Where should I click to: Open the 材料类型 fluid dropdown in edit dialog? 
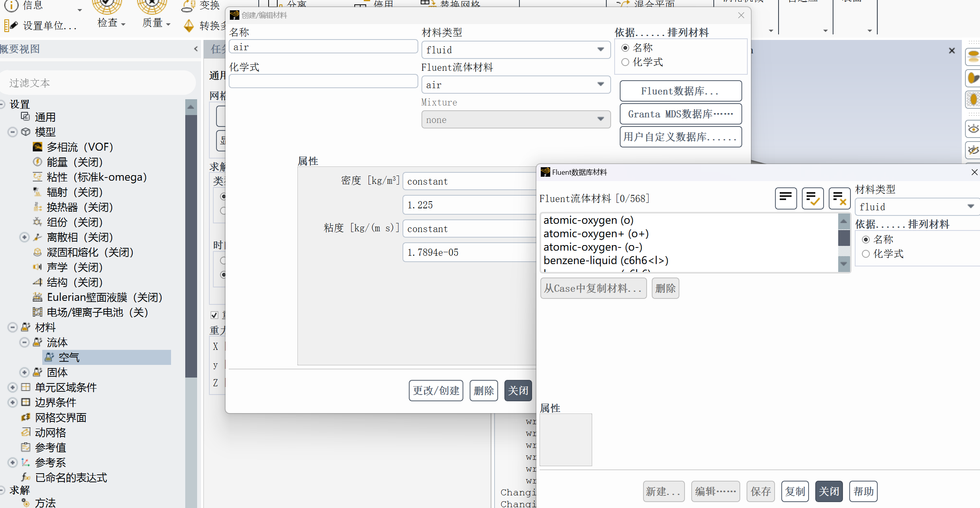[516, 50]
